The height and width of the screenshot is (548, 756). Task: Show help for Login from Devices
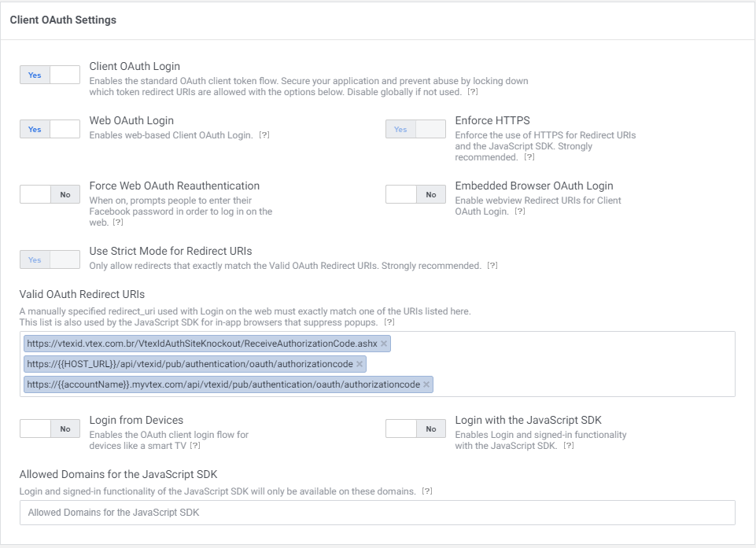pyautogui.click(x=195, y=446)
